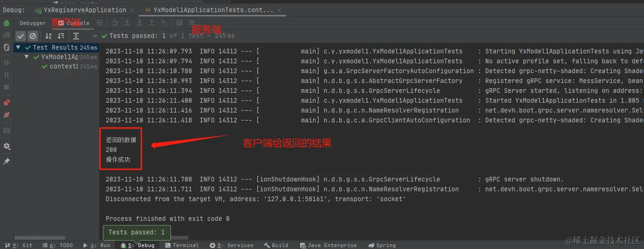
Task: Toggle auto-test rerun icon in left gutter
Action: tap(7, 47)
